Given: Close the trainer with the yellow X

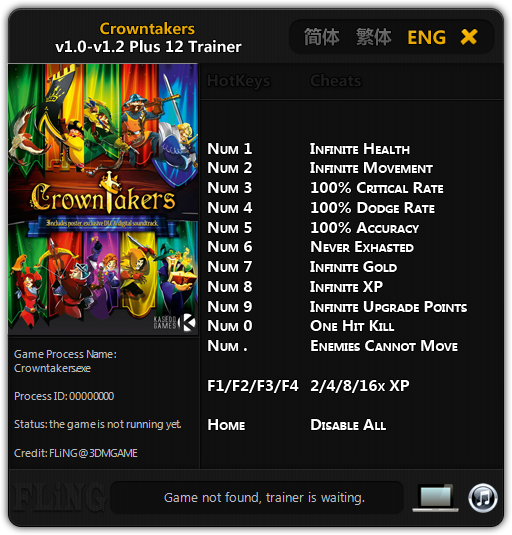Looking at the screenshot, I should tap(469, 37).
